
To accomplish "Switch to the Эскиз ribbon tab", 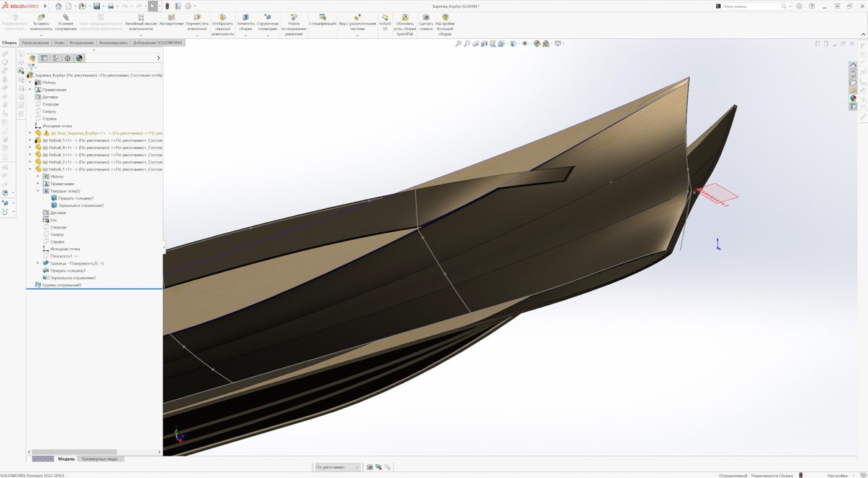I will point(59,43).
